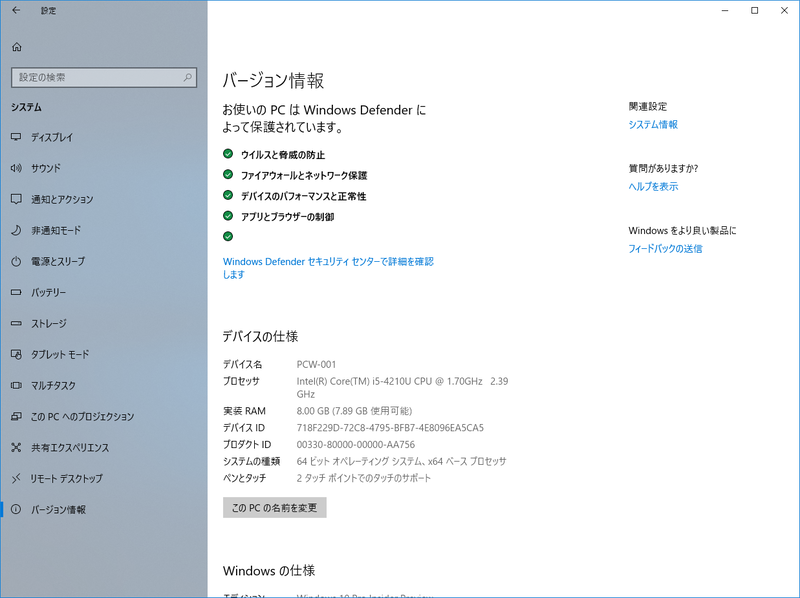The height and width of the screenshot is (598, 800).
Task: Click the Windows の仕様 heading
Action: 269,570
